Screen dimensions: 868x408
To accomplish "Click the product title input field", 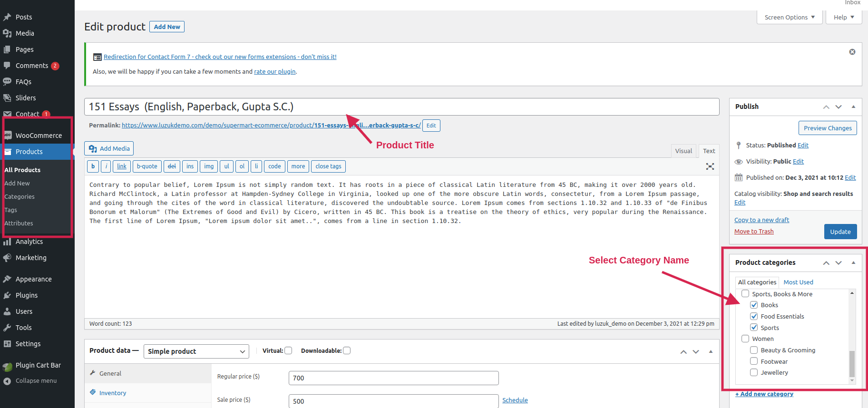I will click(402, 107).
